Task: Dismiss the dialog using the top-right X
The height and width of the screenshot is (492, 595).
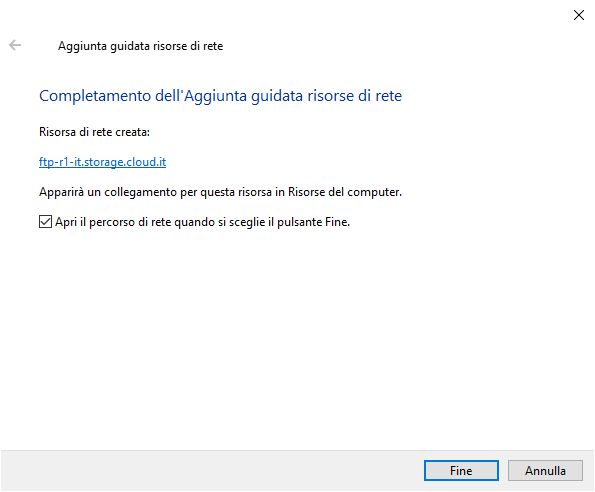Action: tap(579, 15)
